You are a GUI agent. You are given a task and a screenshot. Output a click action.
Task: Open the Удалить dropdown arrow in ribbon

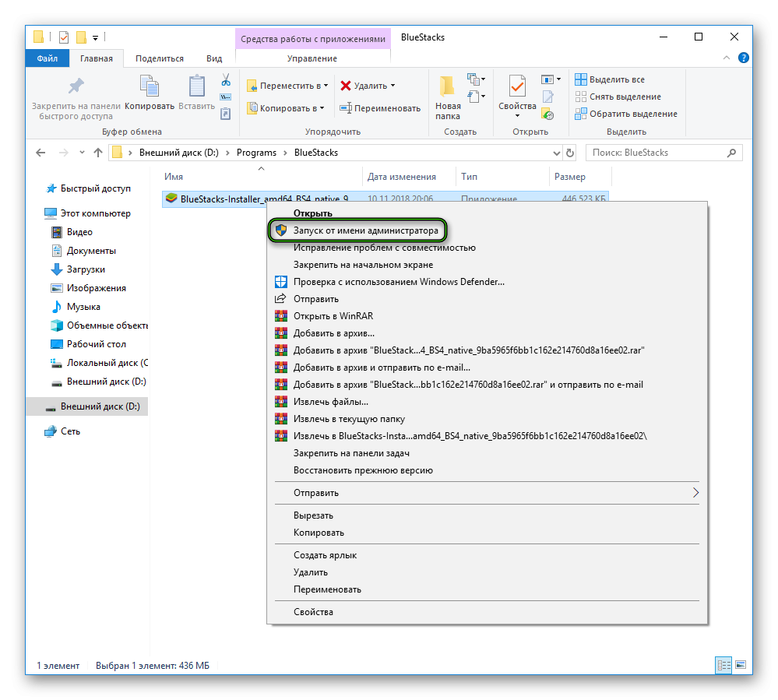(393, 86)
